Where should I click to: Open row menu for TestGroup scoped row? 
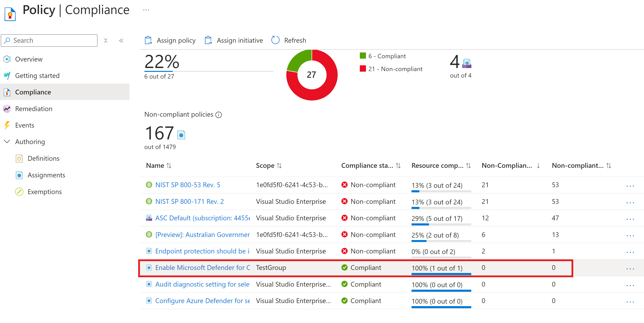tap(630, 269)
